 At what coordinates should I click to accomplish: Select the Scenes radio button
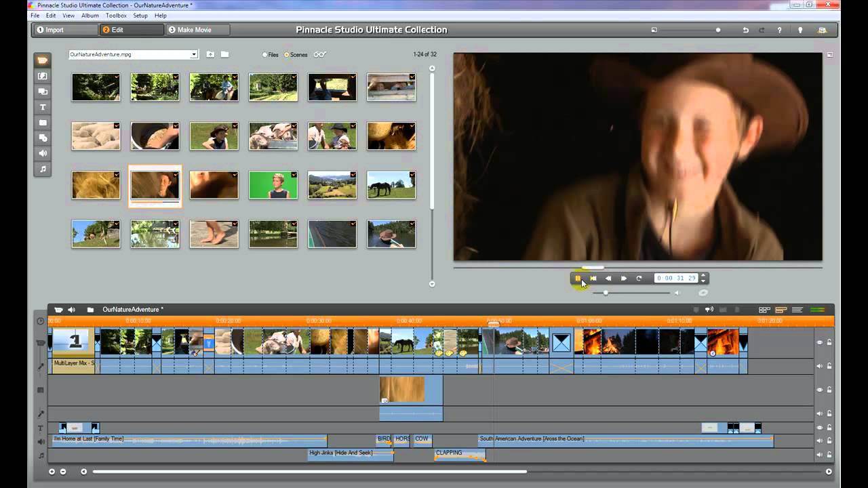coord(286,55)
